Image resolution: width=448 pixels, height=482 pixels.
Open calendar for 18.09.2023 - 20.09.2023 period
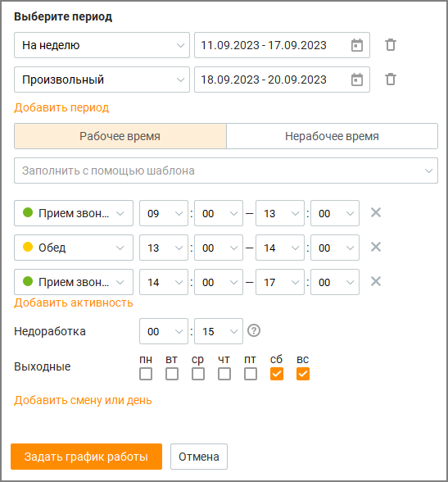pyautogui.click(x=357, y=80)
